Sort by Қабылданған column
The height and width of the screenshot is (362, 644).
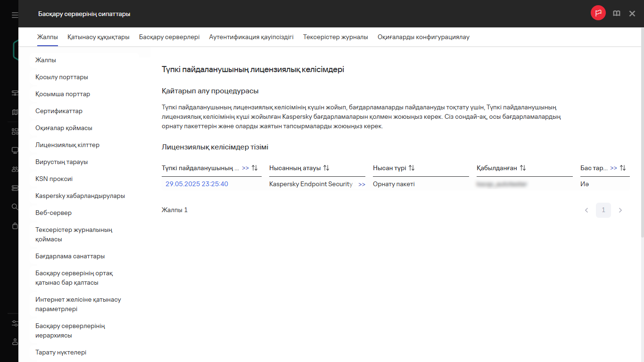pos(522,168)
